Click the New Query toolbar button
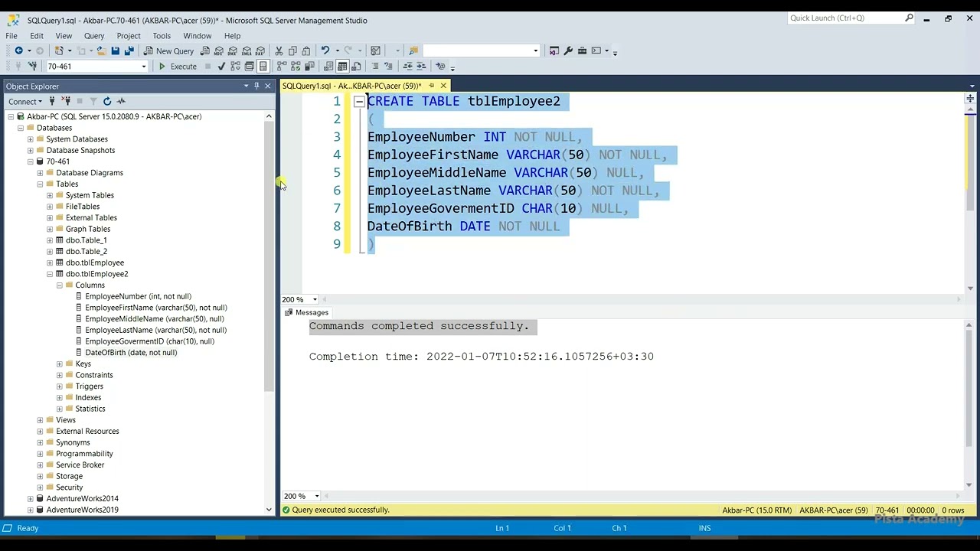The width and height of the screenshot is (980, 551). tap(170, 51)
